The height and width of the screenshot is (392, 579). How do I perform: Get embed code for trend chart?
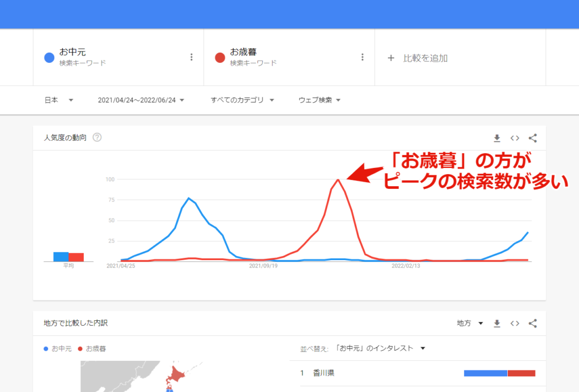pyautogui.click(x=515, y=137)
